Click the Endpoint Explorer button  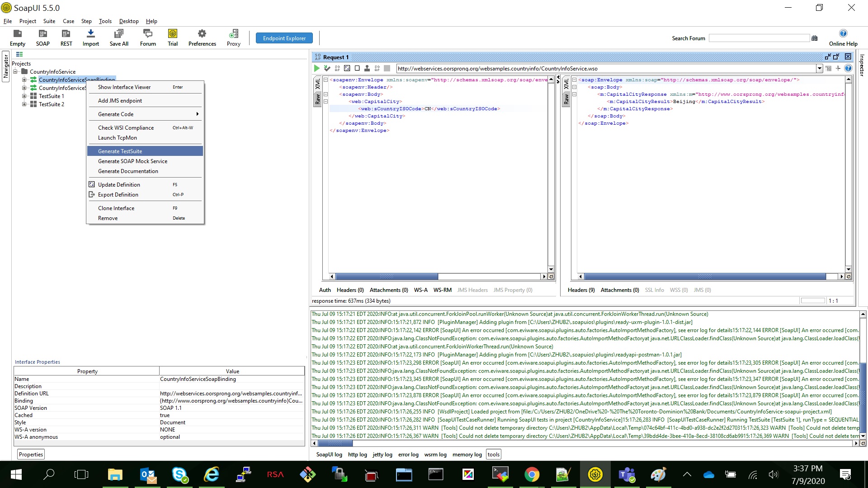click(284, 38)
